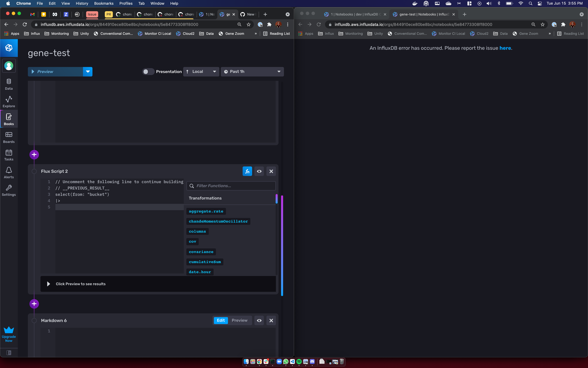Remove the Flux Script 2 cell
The height and width of the screenshot is (368, 588).
(271, 171)
